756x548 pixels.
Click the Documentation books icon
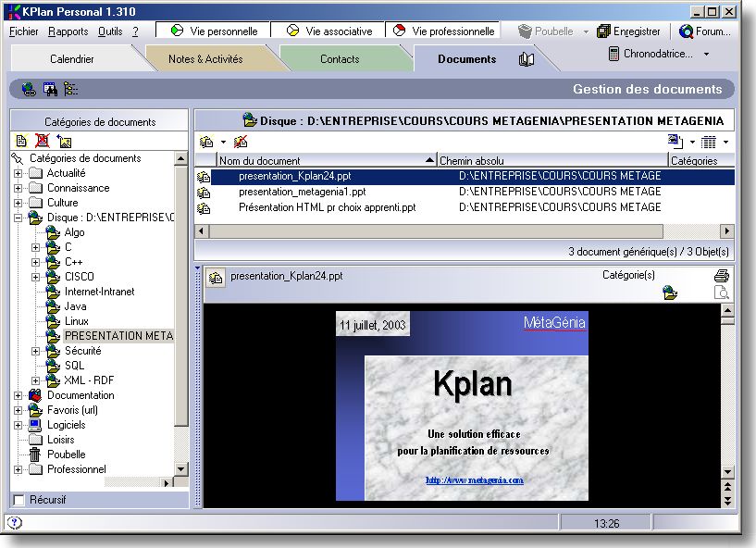pyautogui.click(x=35, y=395)
